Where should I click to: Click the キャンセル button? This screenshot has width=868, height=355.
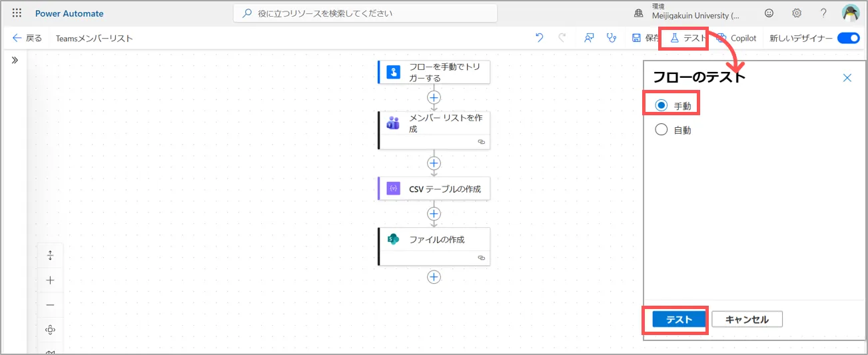pos(747,320)
